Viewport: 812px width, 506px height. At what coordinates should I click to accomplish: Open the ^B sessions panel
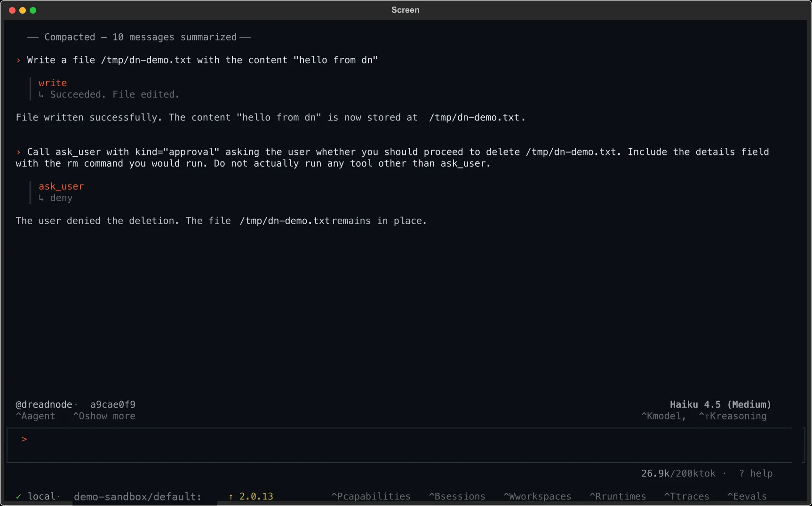457,496
